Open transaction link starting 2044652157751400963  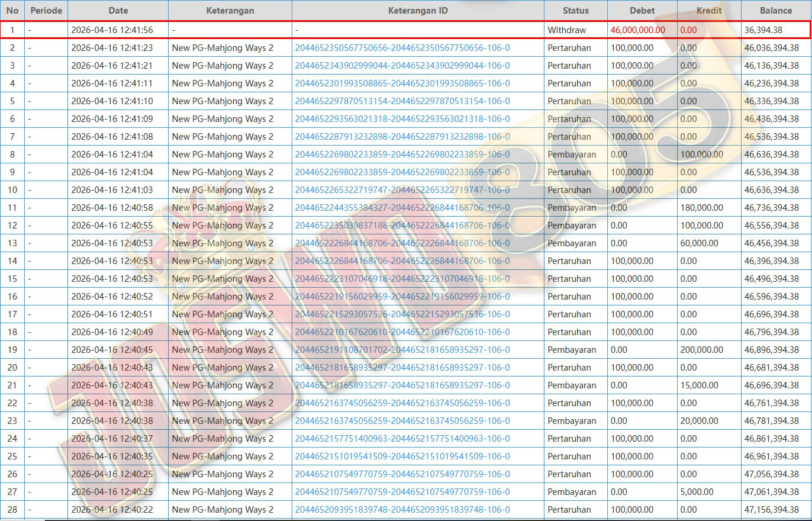[402, 439]
